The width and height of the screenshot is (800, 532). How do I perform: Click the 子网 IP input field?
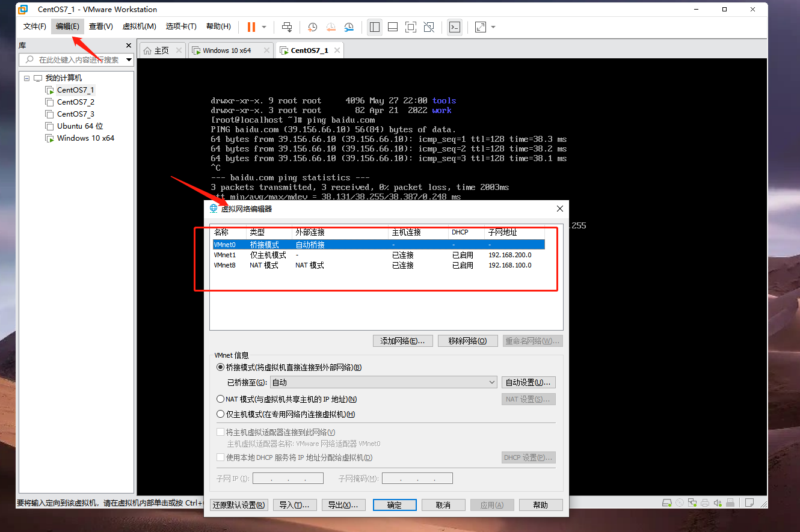[288, 478]
